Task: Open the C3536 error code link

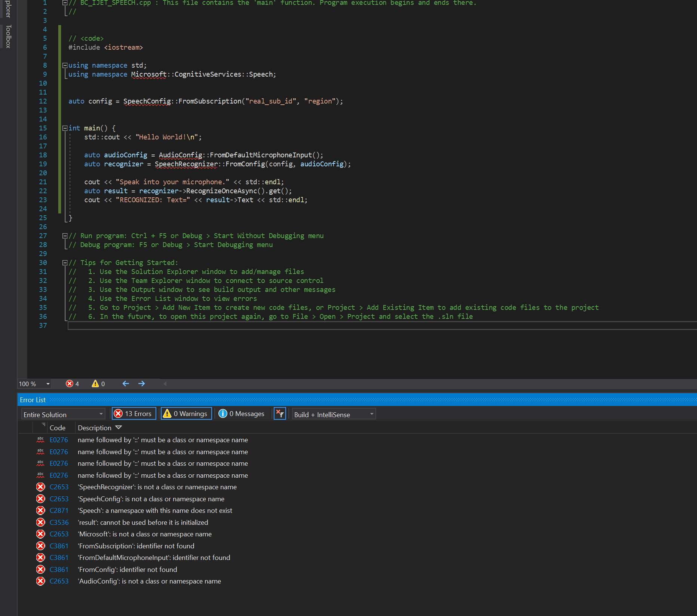Action: pos(59,522)
